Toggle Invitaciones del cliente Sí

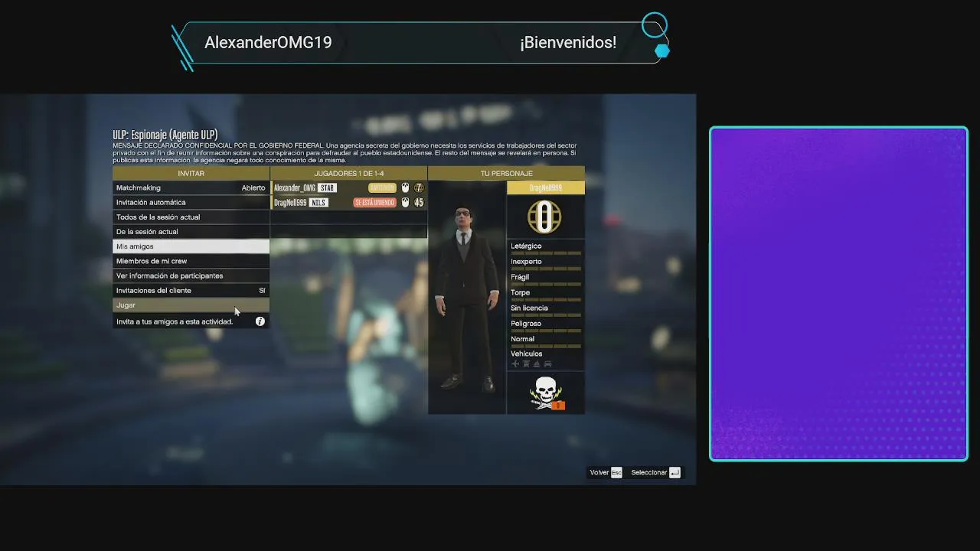click(191, 290)
